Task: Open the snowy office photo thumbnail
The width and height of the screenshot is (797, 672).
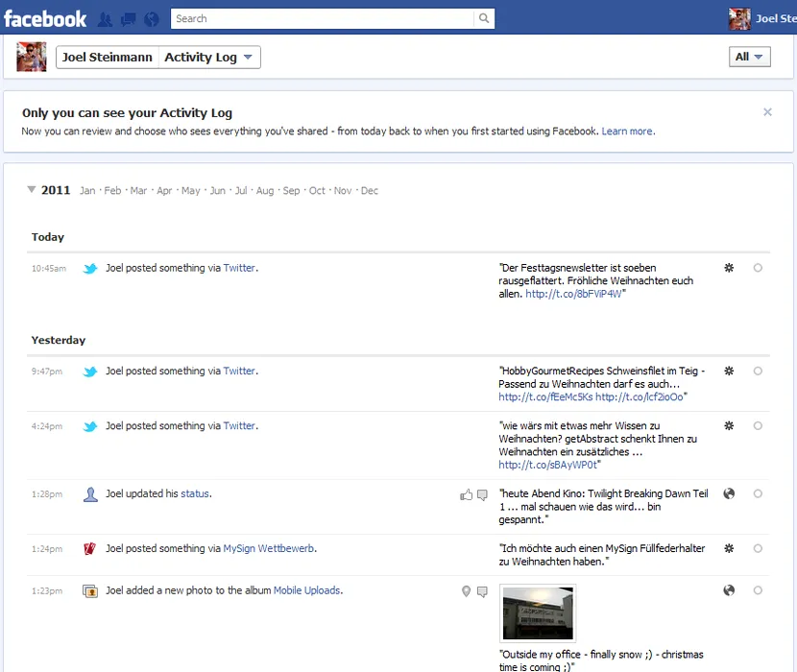Action: tap(538, 613)
